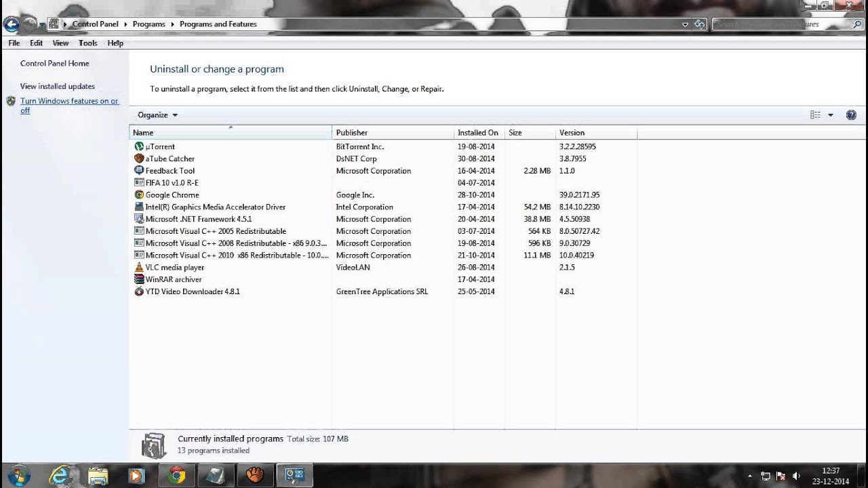This screenshot has height=488, width=868.
Task: Click the FIFA 10 v1.0 R-E icon
Action: pyautogui.click(x=139, y=183)
